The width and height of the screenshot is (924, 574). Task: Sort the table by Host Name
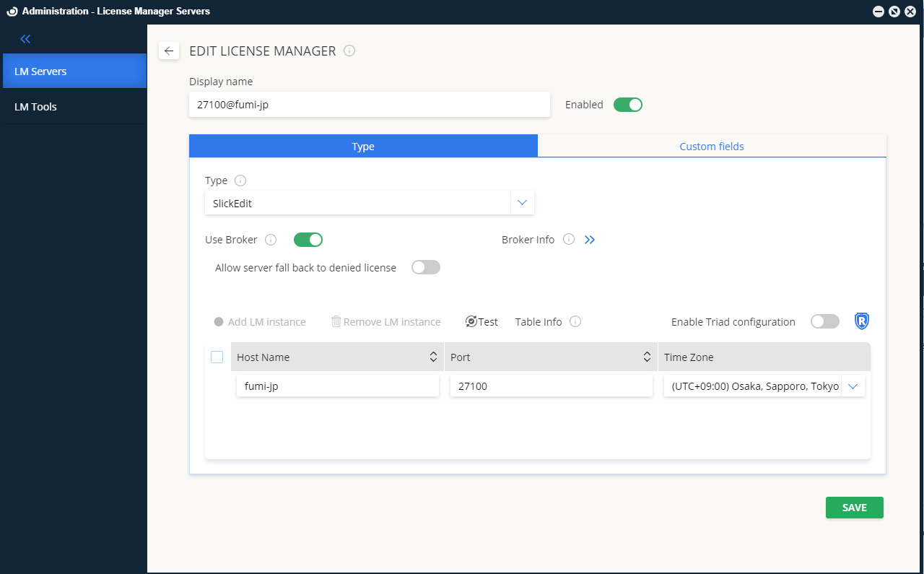tap(432, 357)
